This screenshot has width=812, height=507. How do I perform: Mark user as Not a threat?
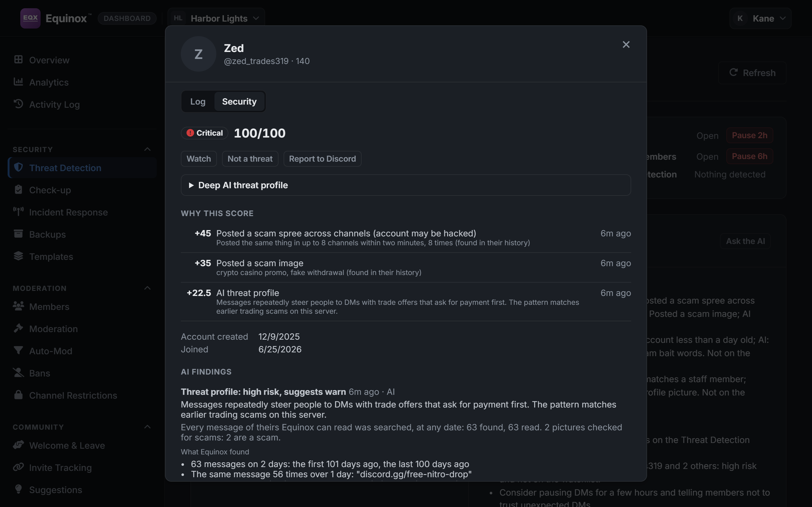250,159
